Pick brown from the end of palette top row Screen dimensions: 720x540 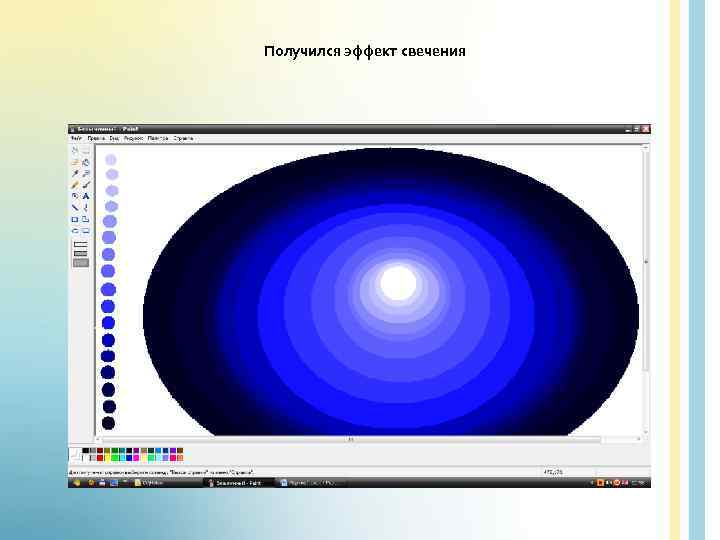(180, 451)
